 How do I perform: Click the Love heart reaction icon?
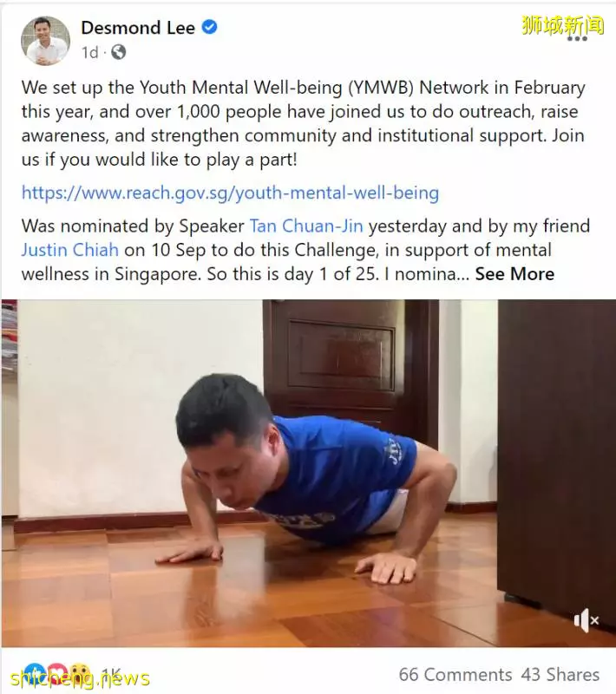pos(56,674)
